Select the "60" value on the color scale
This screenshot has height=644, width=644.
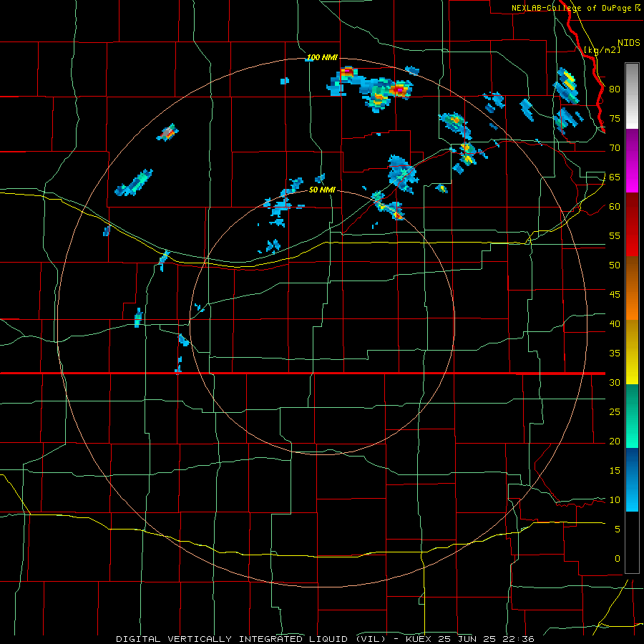[x=615, y=207]
